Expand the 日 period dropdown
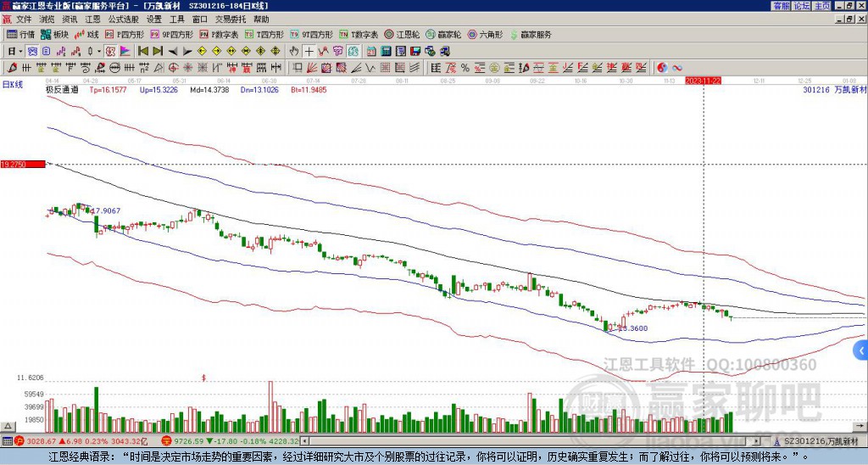 pos(15,52)
